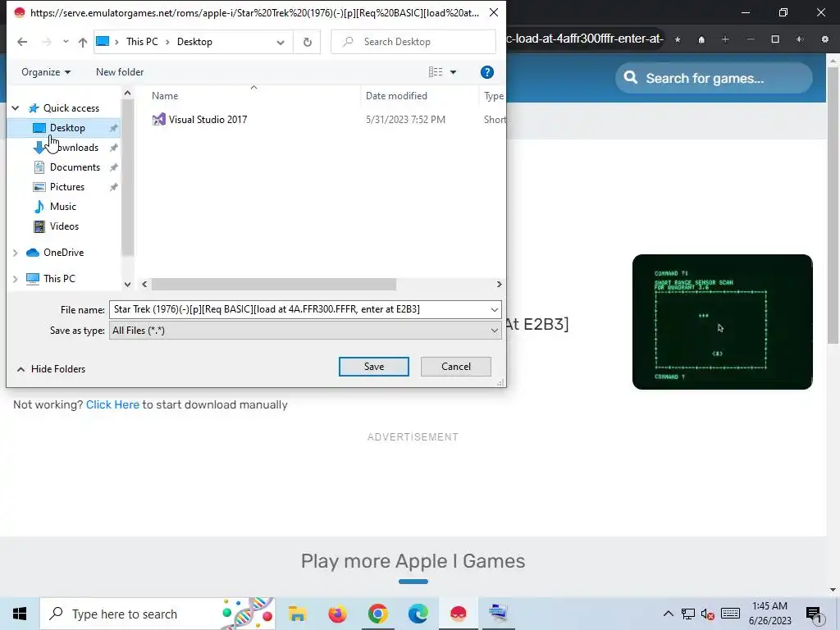The height and width of the screenshot is (630, 840).
Task: Expand the This PC tree node
Action: tap(16, 279)
